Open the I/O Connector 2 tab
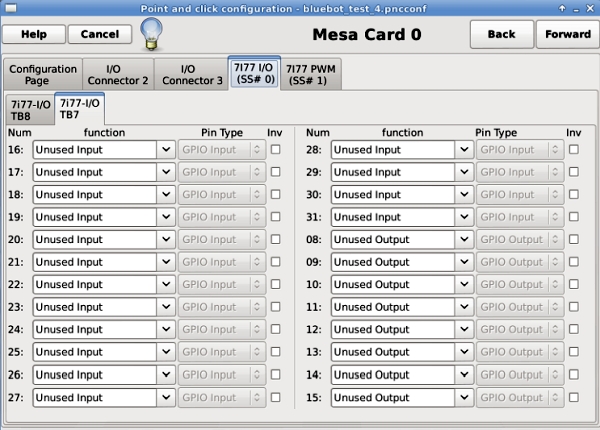 (118, 75)
